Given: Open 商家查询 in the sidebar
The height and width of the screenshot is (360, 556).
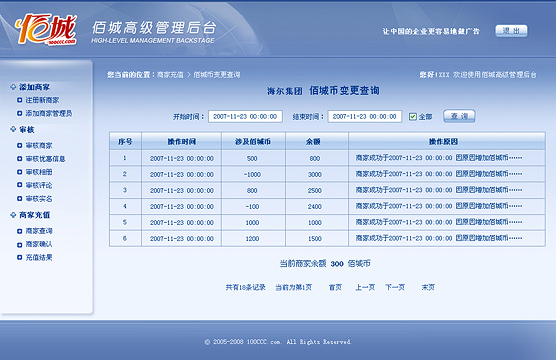Looking at the screenshot, I should tap(39, 231).
